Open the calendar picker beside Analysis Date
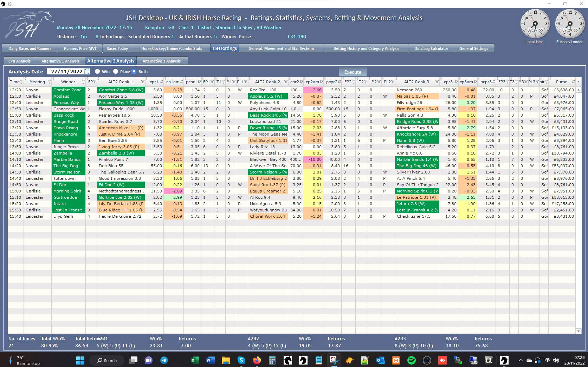This screenshot has height=367, width=588. 87,71
